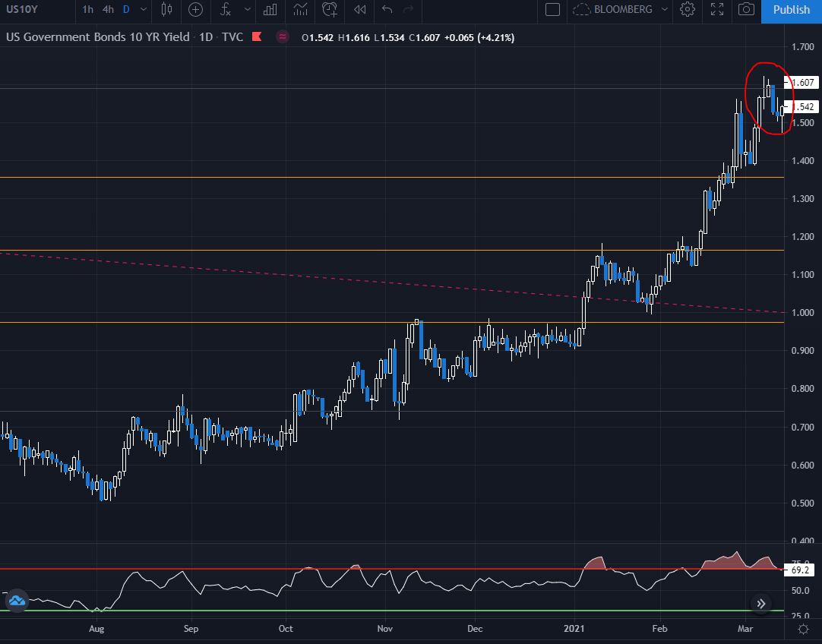
Task: Click the 1.607 current price label
Action: pos(801,82)
